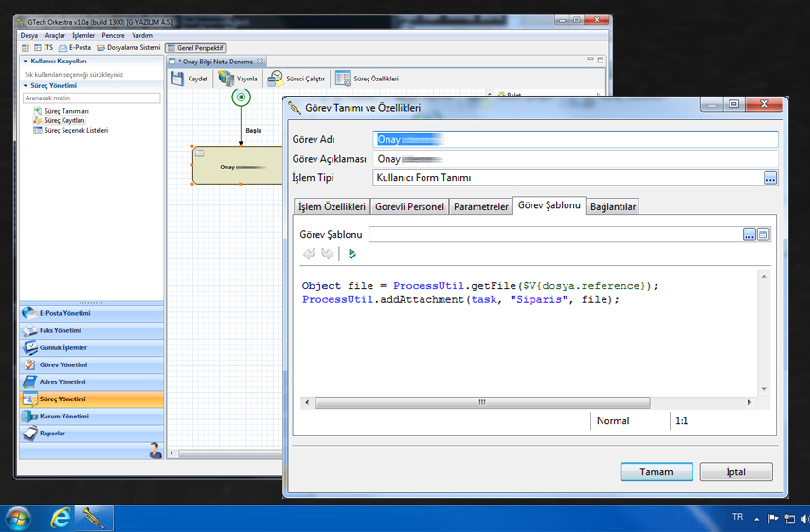The width and height of the screenshot is (810, 532).
Task: Click İşlem Tipi Kullanıcı Form Tanımı field
Action: tap(567, 178)
